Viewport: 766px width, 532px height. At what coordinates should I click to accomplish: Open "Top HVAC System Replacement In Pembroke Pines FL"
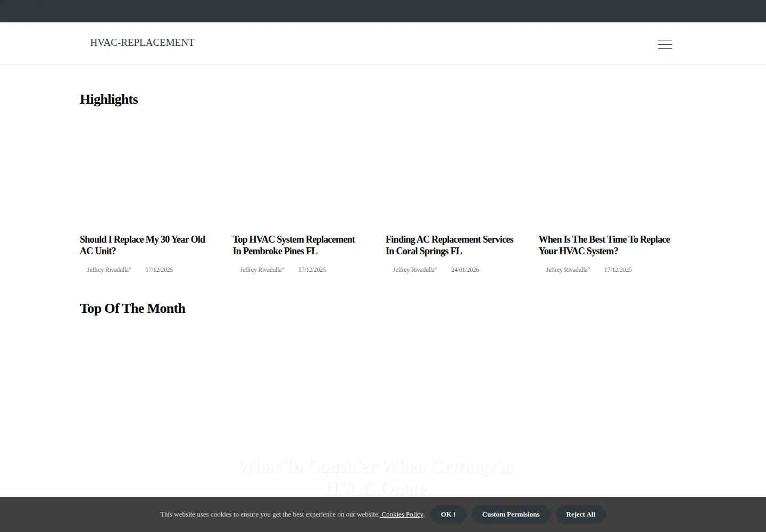(294, 245)
